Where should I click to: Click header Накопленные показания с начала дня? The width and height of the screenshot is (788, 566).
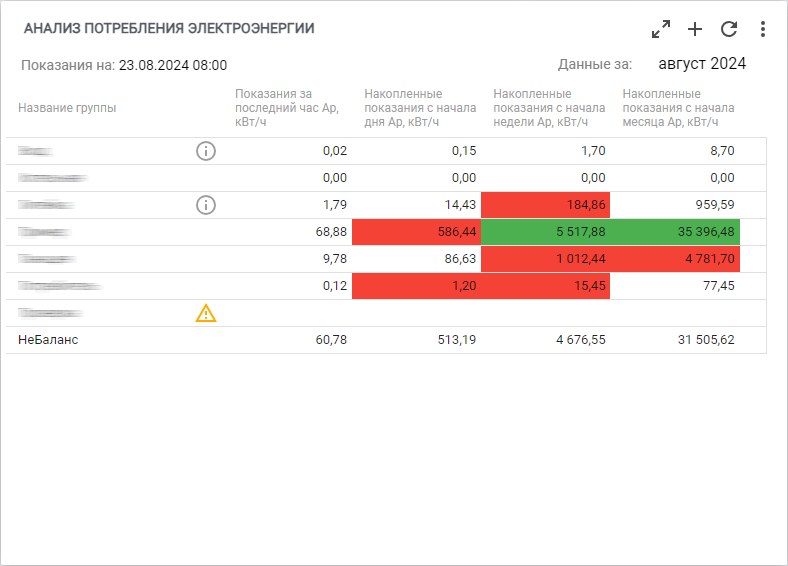pos(420,108)
